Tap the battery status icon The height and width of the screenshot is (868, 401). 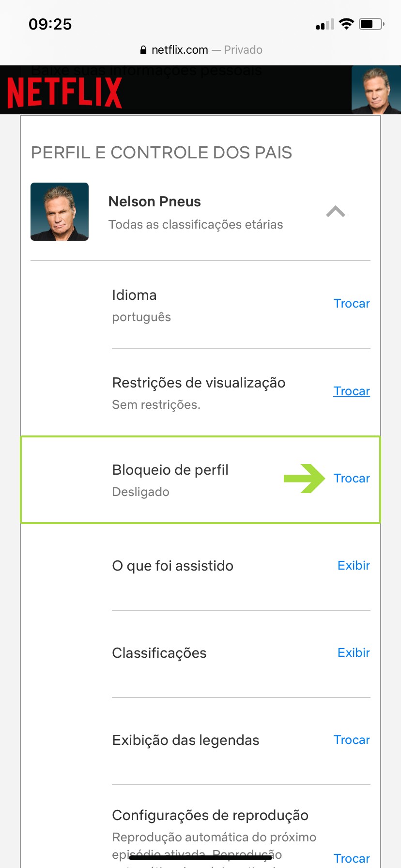[x=371, y=24]
